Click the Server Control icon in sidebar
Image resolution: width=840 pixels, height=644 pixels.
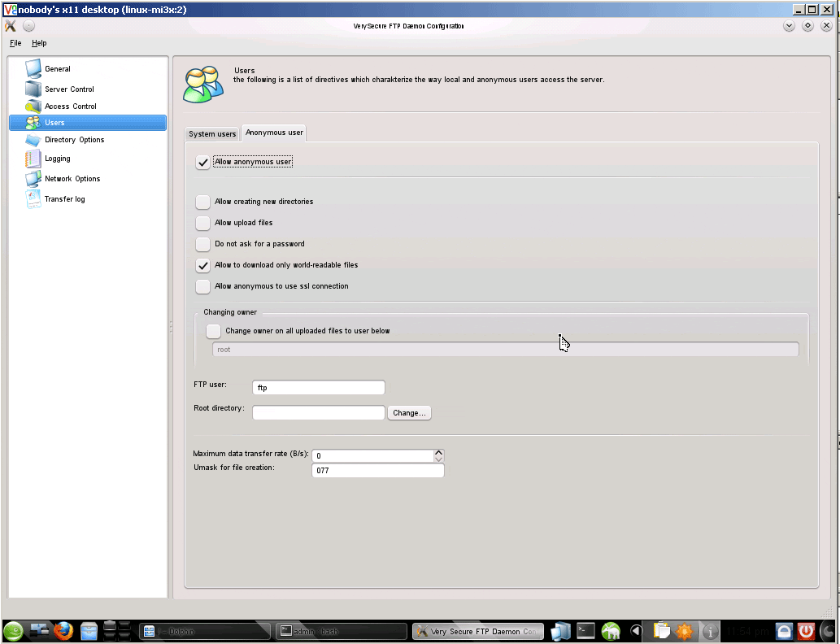(33, 89)
